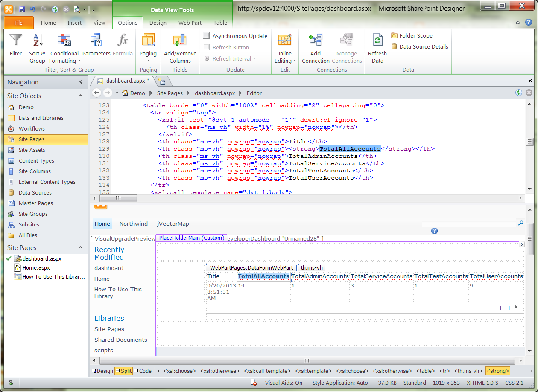538x392 pixels.
Task: Click the Northwind link in the design view
Action: tap(134, 224)
